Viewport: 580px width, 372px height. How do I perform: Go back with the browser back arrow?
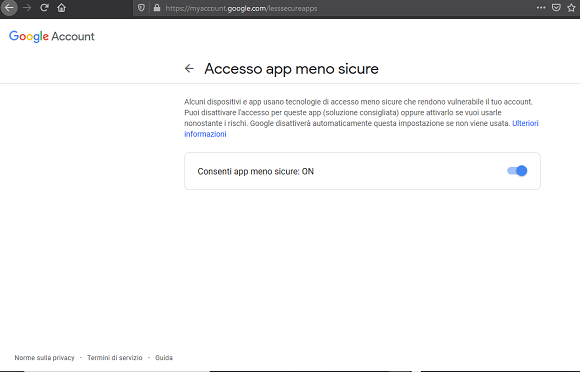[x=9, y=8]
